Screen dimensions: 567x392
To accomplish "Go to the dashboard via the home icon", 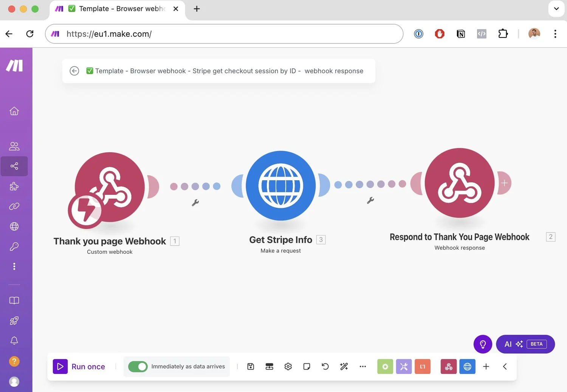I will [x=14, y=111].
